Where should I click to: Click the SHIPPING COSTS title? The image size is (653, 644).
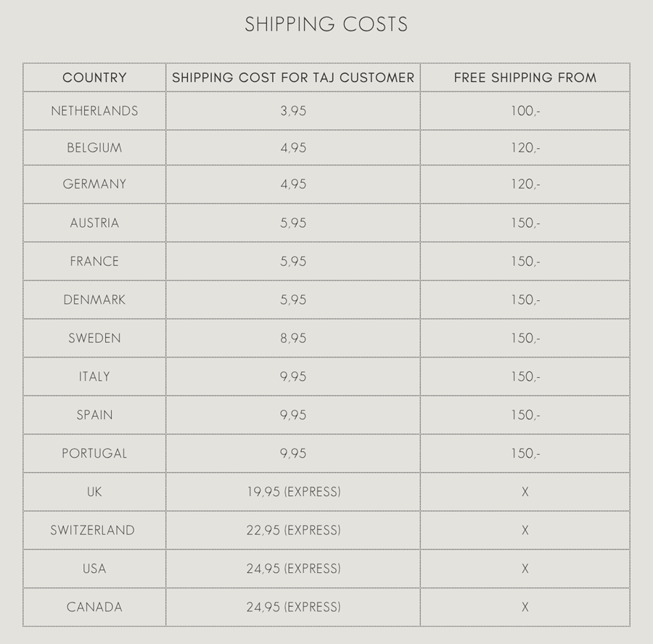[326, 25]
